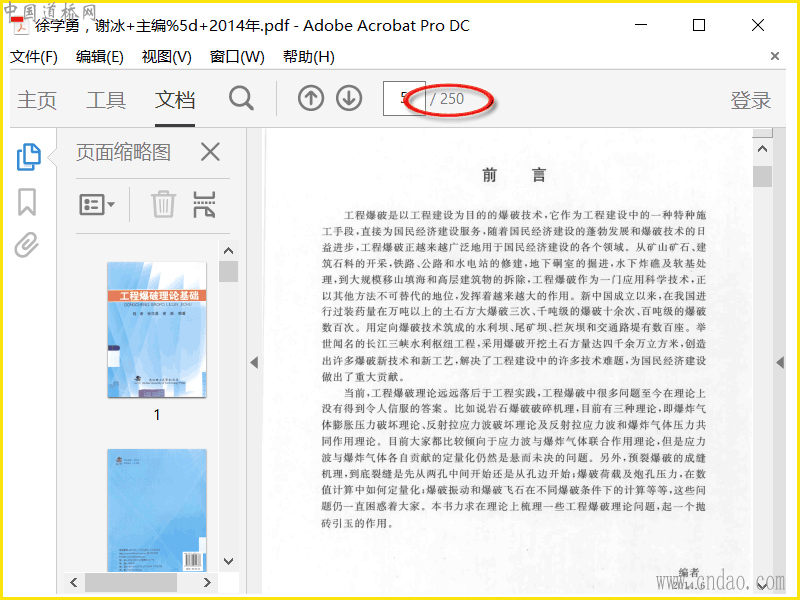
Task: Open the 窗口(W) menu
Action: 237,57
